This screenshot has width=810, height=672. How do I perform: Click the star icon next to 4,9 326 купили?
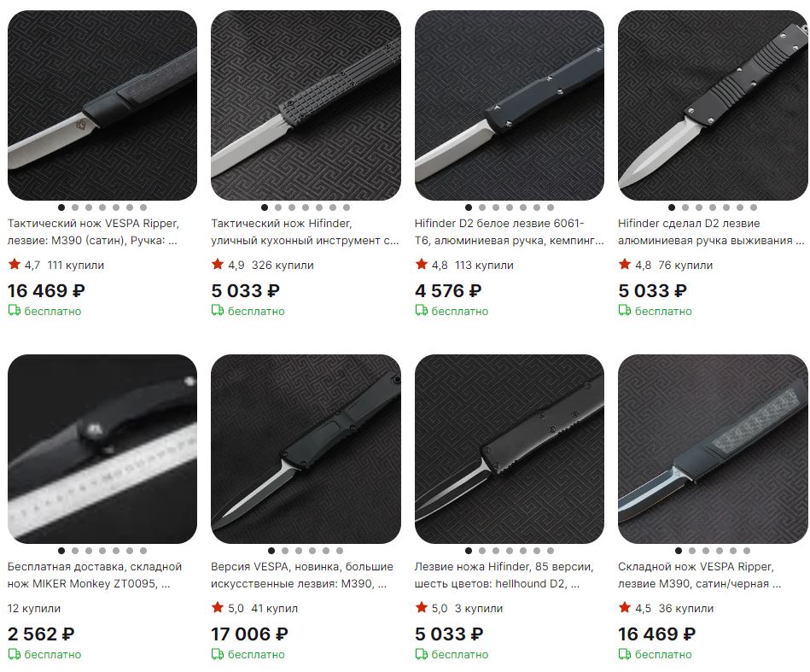[218, 264]
